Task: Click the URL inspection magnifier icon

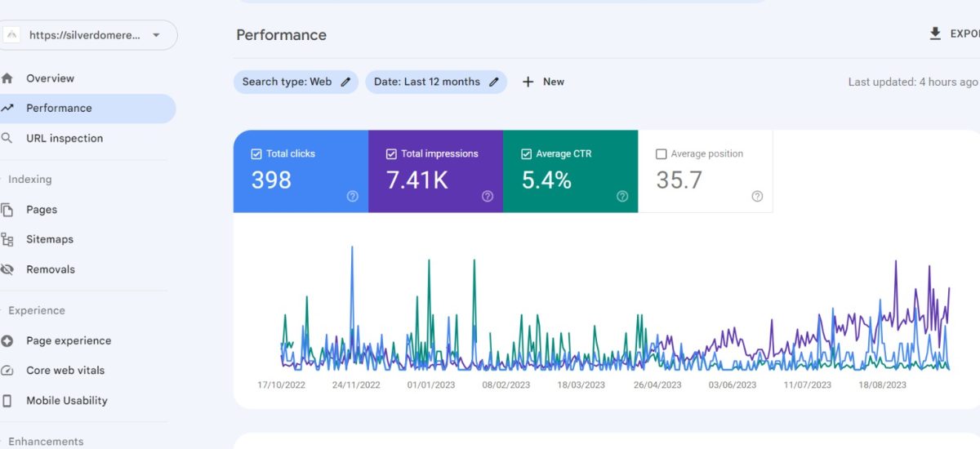Action: [7, 138]
